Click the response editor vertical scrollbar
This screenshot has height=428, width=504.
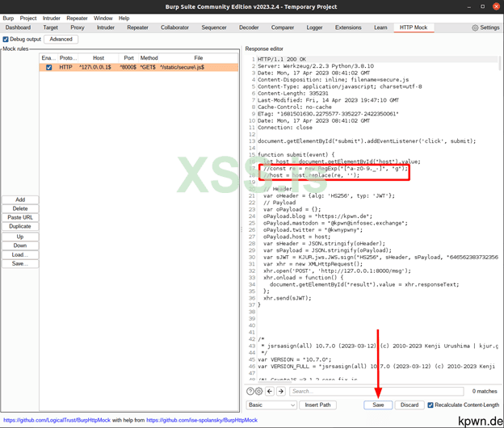point(499,64)
